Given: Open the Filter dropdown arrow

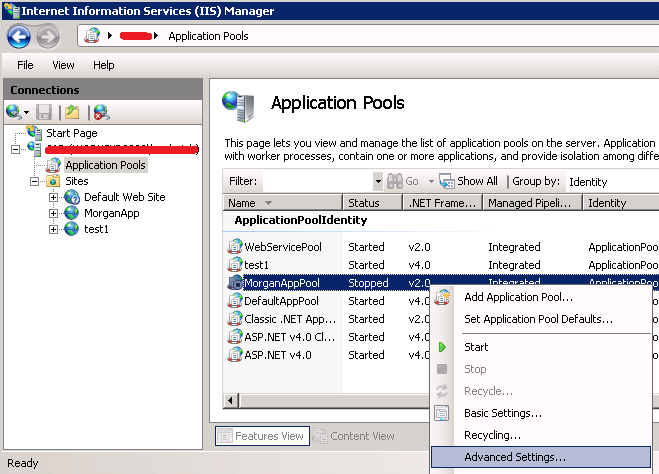Looking at the screenshot, I should (x=378, y=181).
